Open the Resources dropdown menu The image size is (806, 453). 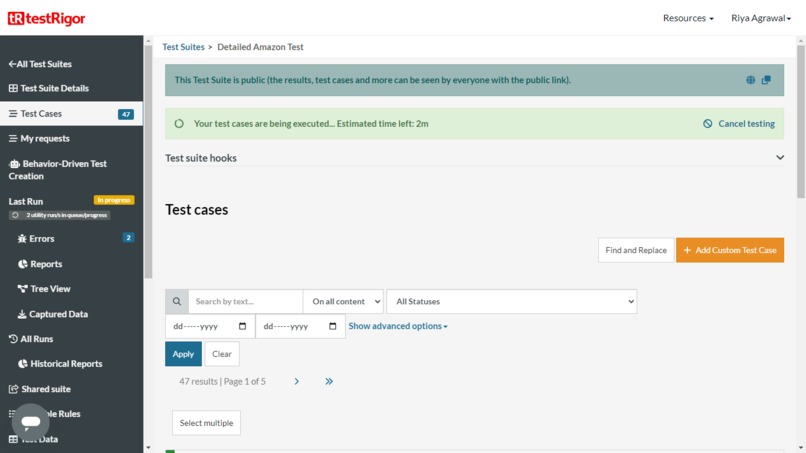[688, 18]
